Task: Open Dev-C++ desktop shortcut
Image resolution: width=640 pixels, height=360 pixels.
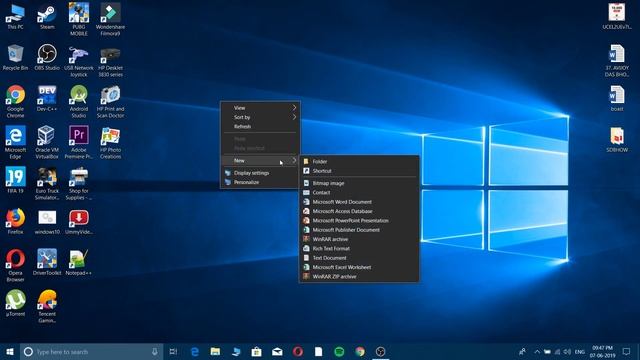Action: [47, 98]
